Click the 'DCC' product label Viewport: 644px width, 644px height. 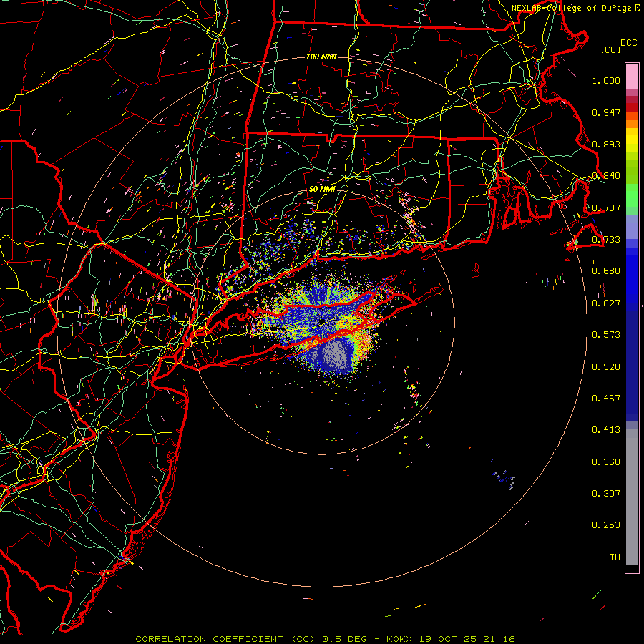click(628, 43)
